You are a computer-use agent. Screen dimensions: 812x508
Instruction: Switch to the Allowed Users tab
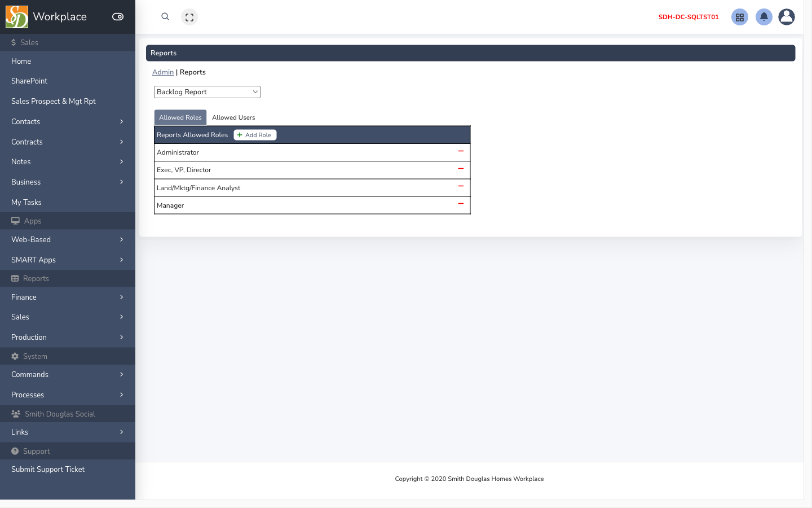point(233,117)
